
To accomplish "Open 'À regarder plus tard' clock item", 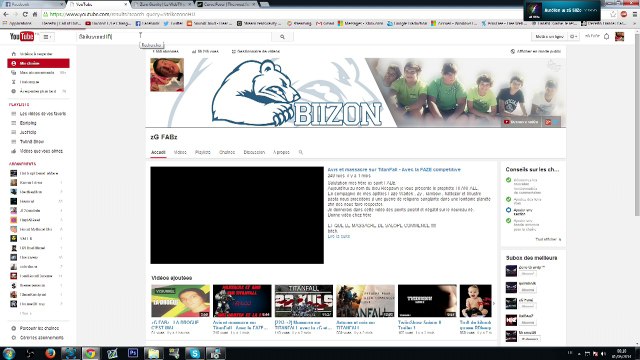I will (38, 91).
